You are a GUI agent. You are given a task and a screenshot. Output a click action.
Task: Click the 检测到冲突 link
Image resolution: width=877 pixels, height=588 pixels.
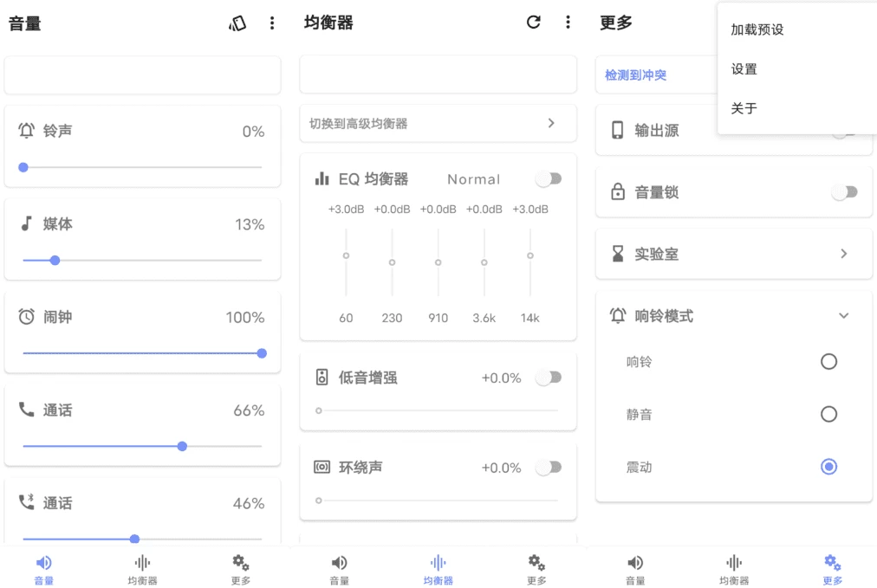coord(636,75)
